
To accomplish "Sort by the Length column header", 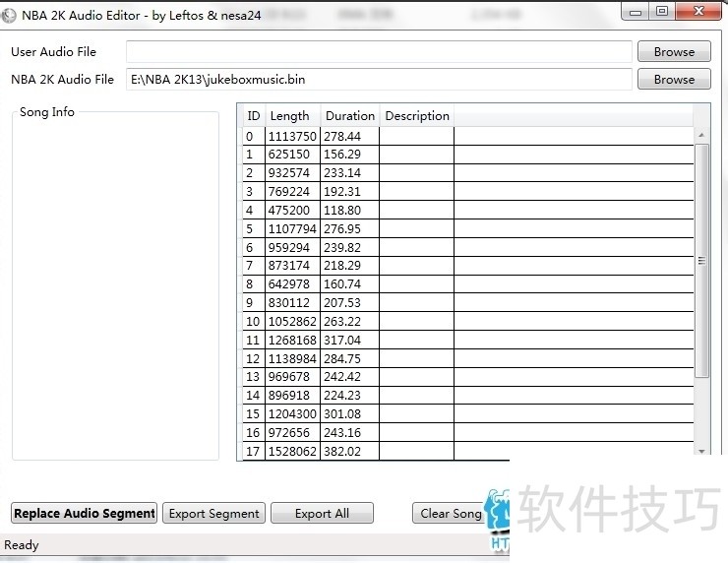I will point(291,116).
